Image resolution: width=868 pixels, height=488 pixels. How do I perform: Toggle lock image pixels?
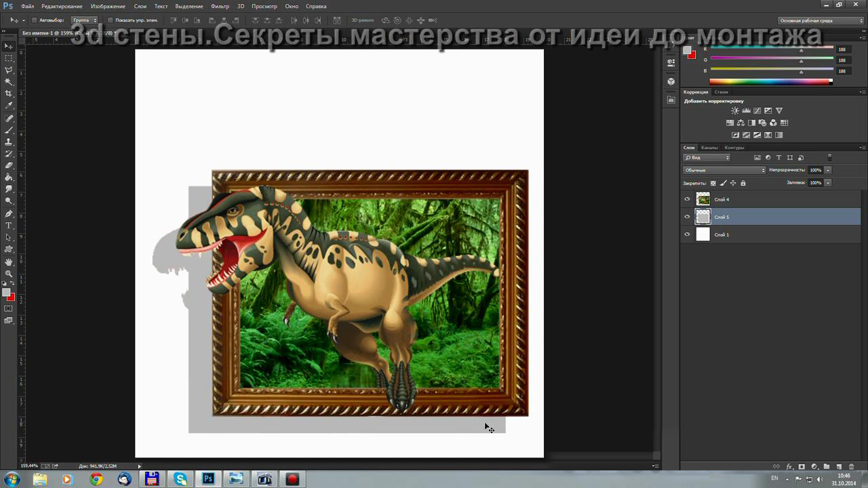tap(723, 183)
